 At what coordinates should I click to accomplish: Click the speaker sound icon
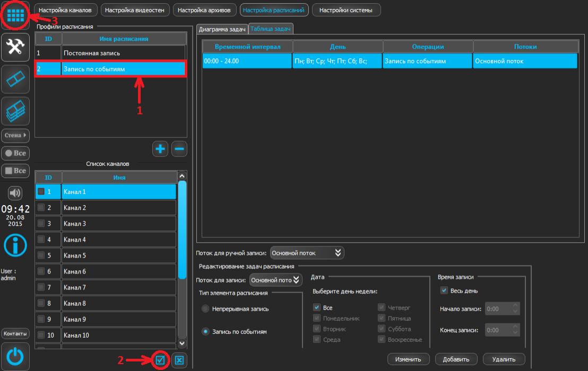15,192
